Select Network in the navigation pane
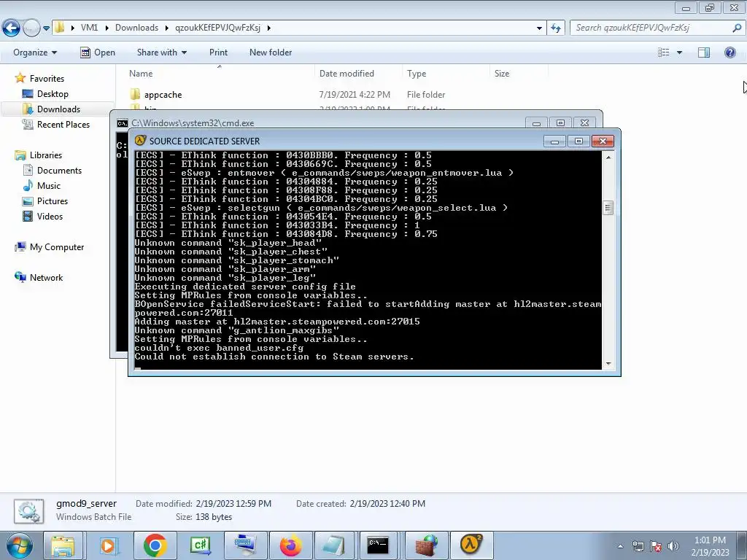This screenshot has width=747, height=560. click(46, 278)
